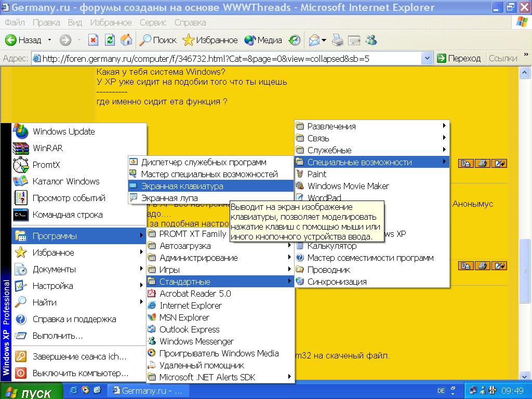
Task: Click the Edit page icon in toolbar
Action: (354, 40)
